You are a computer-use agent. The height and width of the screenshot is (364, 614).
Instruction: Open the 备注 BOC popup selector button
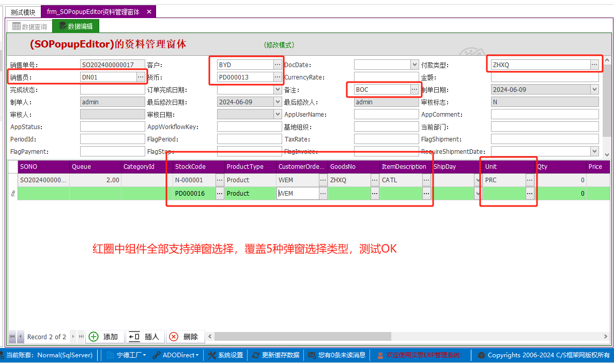click(415, 89)
